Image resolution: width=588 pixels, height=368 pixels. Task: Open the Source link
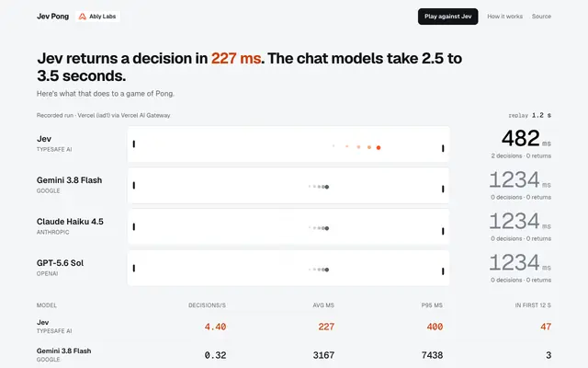541,17
